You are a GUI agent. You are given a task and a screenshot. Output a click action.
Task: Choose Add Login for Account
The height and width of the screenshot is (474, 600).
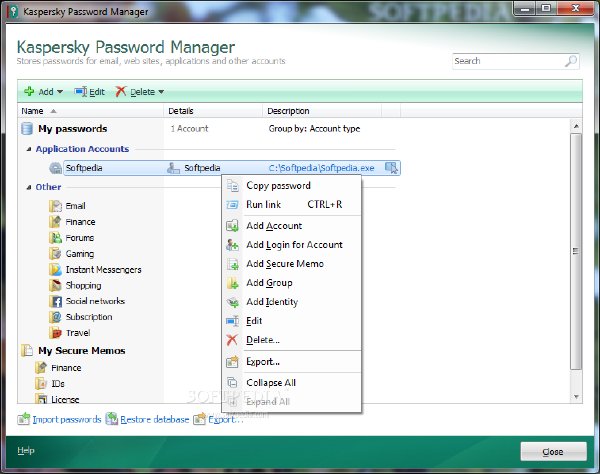coord(292,245)
